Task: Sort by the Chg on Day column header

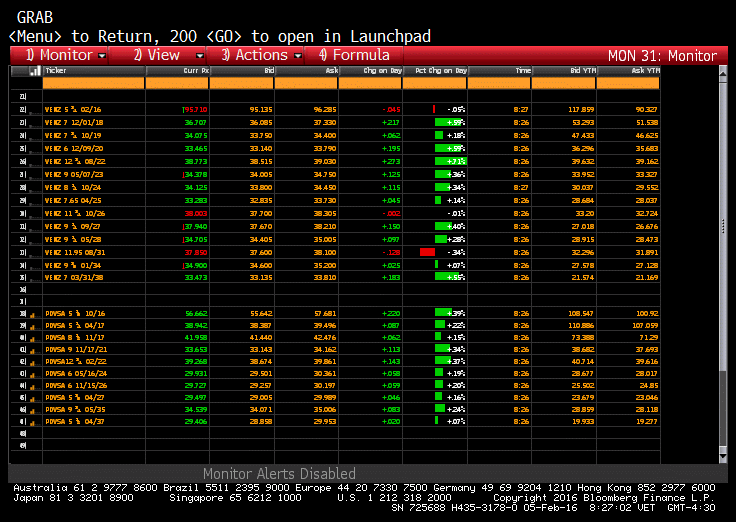Action: [x=370, y=71]
